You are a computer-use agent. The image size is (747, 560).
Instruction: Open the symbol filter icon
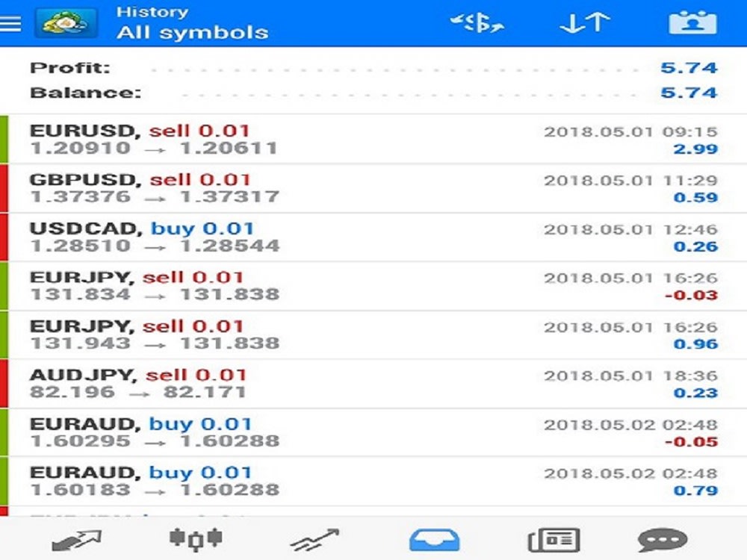pyautogui.click(x=477, y=23)
